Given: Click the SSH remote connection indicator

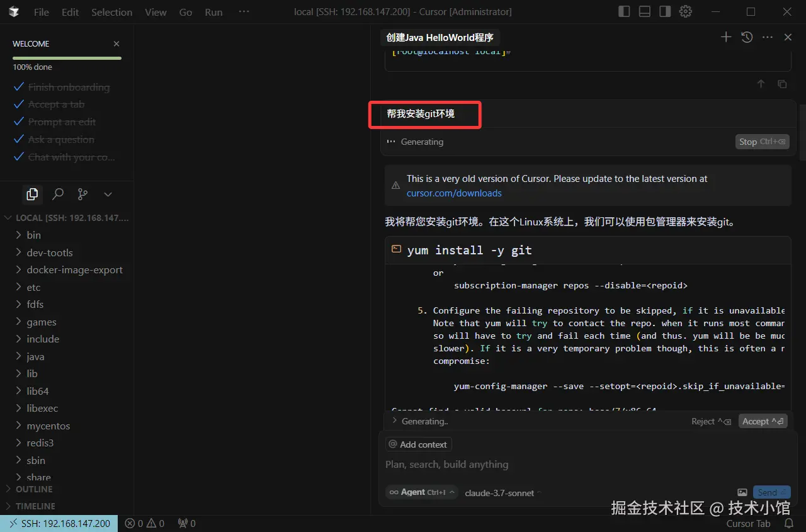Looking at the screenshot, I should [x=59, y=523].
